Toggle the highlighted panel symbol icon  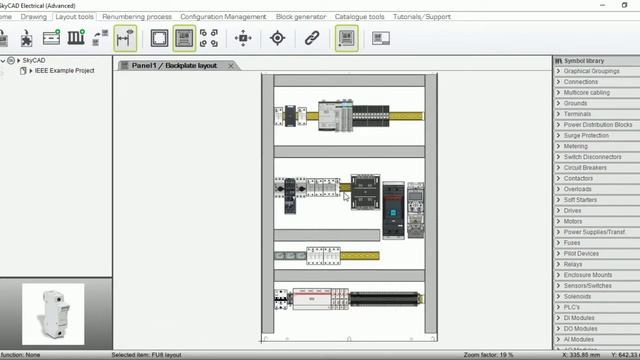[x=347, y=38]
